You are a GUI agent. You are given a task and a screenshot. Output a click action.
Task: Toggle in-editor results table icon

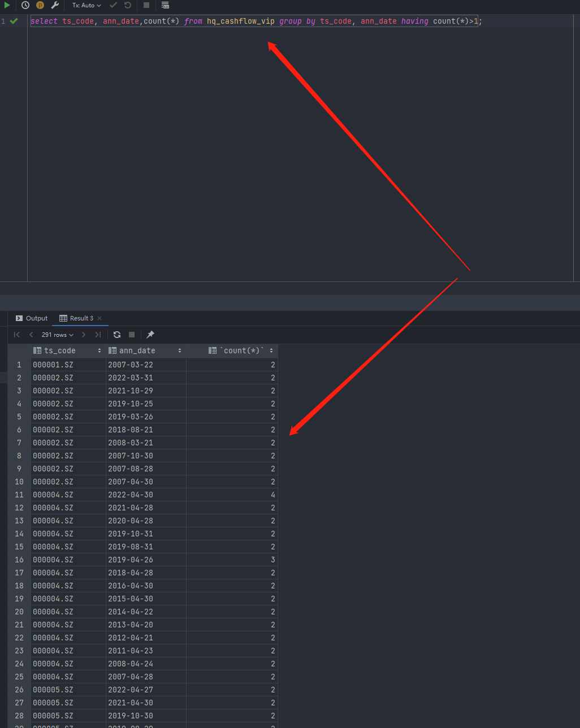[x=165, y=5]
